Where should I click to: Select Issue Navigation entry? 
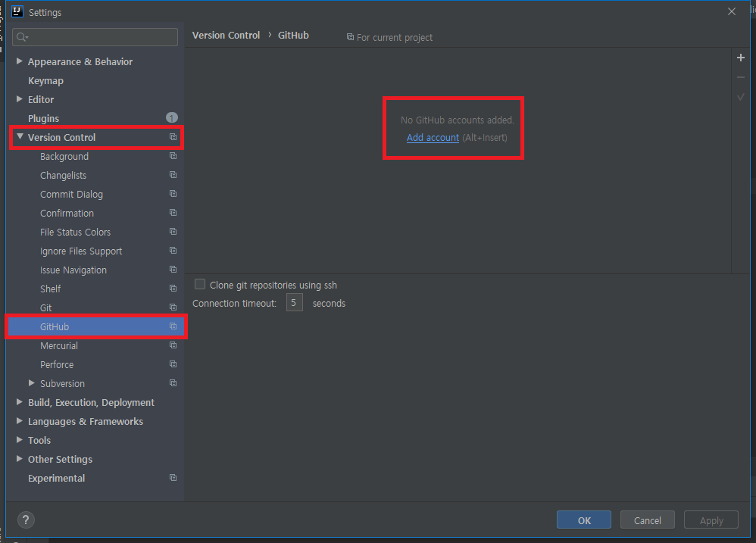coord(73,270)
